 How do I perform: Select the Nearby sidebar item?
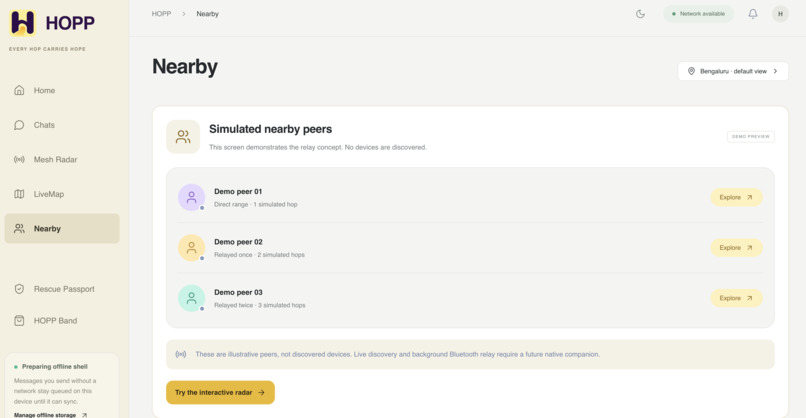(62, 228)
